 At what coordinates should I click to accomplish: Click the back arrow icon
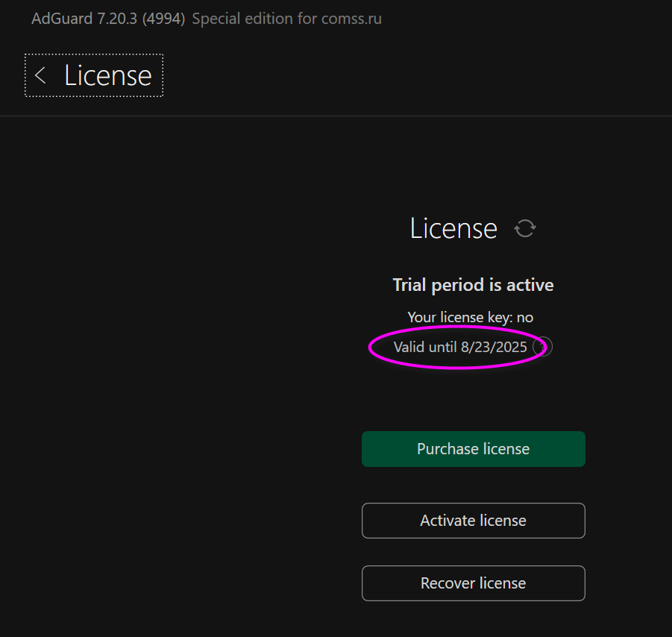[41, 75]
